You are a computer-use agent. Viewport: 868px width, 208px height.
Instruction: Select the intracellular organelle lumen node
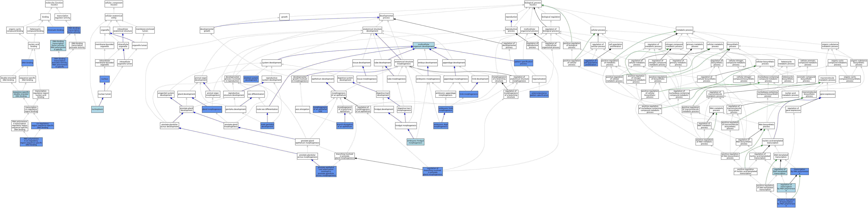[125, 63]
